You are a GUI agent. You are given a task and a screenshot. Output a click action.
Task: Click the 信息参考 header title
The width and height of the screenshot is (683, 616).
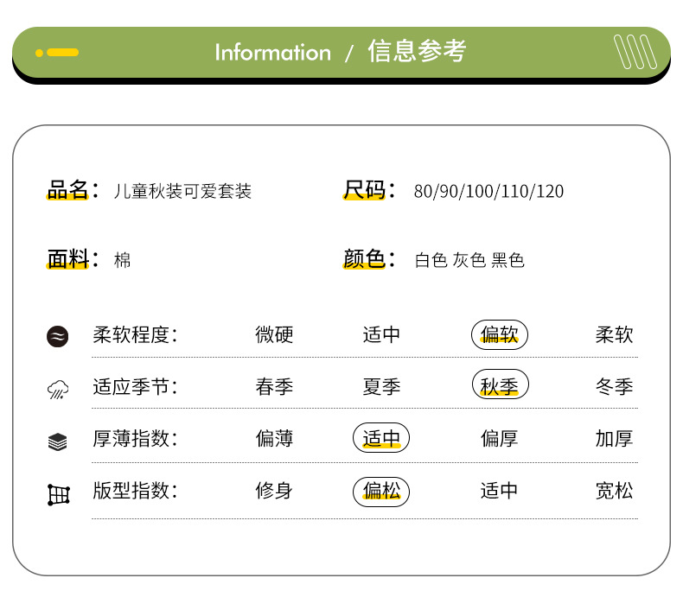pyautogui.click(x=417, y=52)
